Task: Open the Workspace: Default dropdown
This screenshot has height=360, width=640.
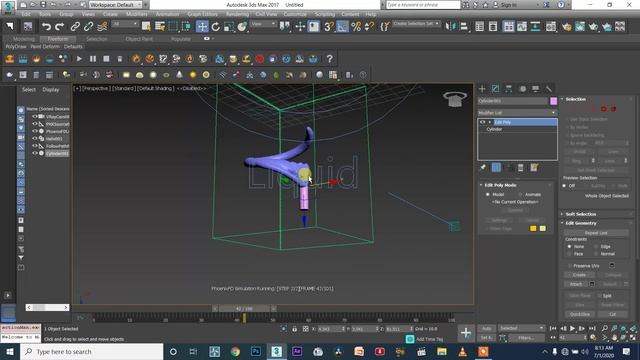Action: pos(116,5)
